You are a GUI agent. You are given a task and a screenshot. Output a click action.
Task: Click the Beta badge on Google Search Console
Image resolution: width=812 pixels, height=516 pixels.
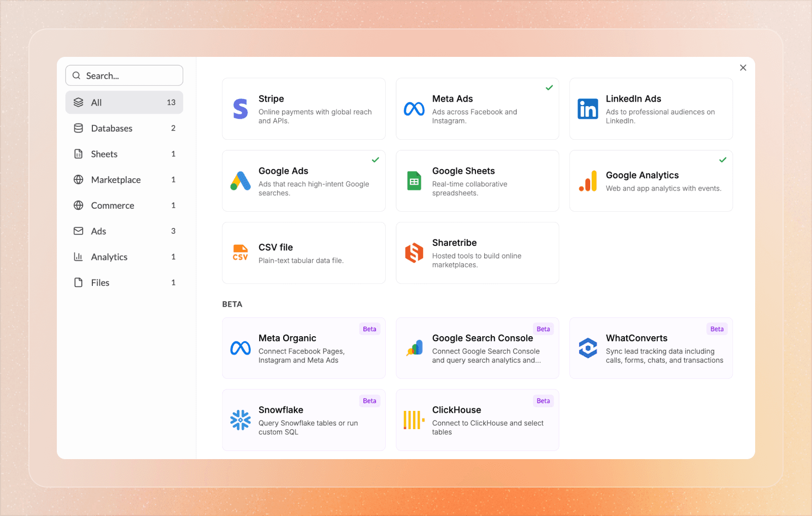click(x=543, y=329)
